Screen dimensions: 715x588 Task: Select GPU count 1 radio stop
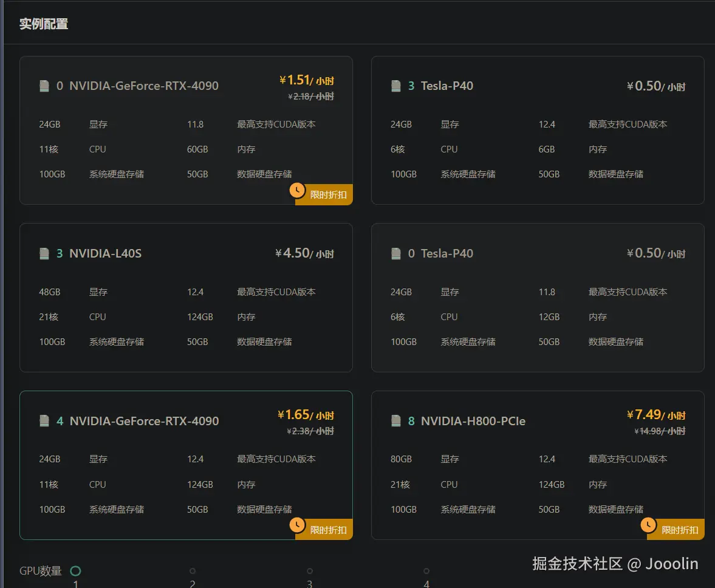[x=76, y=570]
